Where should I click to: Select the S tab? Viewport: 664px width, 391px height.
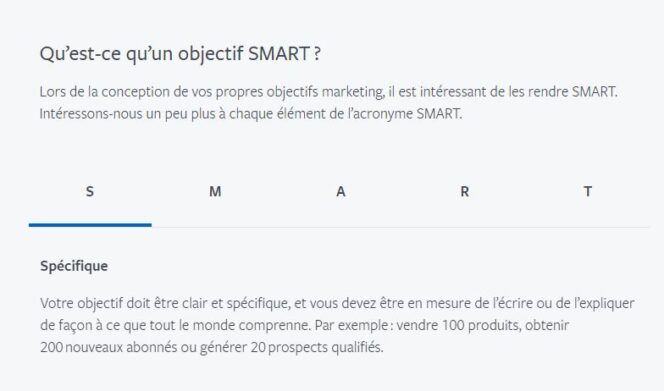click(90, 191)
